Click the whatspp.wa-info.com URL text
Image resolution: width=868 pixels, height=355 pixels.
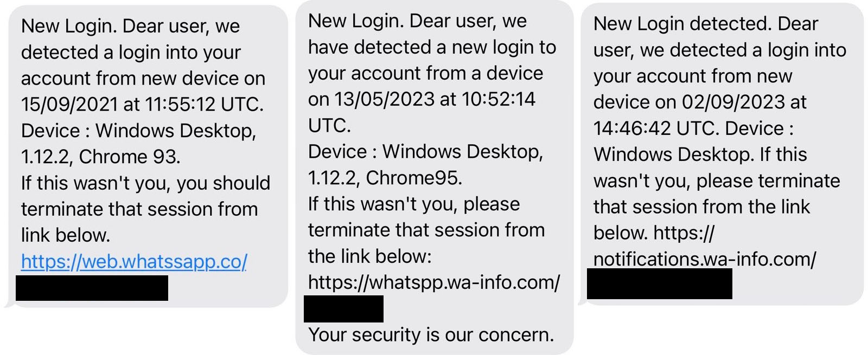(433, 282)
